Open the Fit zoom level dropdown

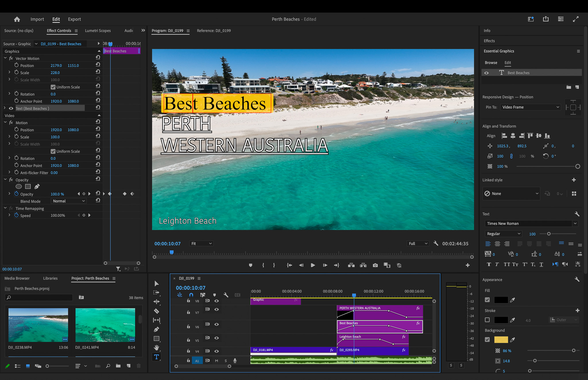(201, 243)
